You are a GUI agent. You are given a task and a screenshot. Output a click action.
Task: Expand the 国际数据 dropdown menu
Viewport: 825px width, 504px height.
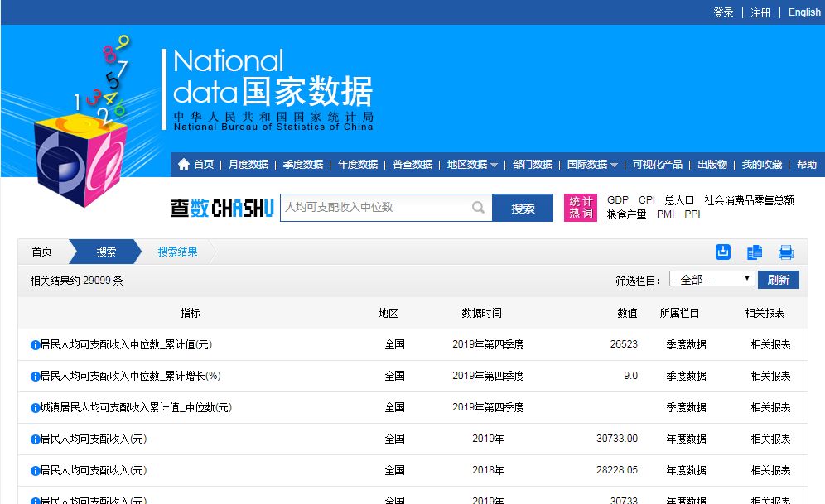(589, 163)
